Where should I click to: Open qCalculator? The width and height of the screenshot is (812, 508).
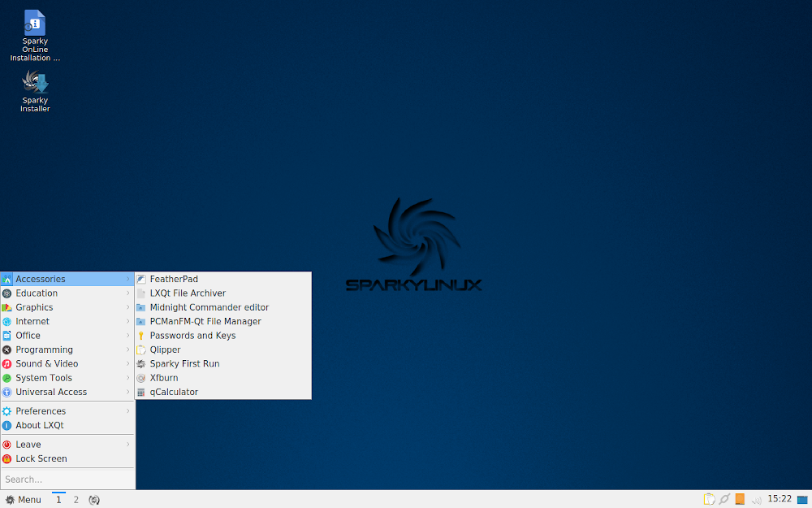tap(223, 392)
